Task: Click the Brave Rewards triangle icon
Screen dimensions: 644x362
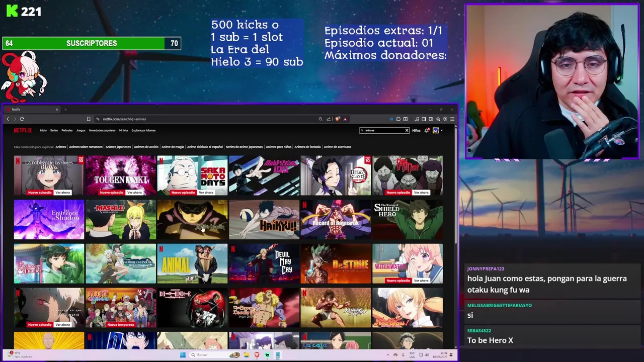Action: pyautogui.click(x=345, y=119)
